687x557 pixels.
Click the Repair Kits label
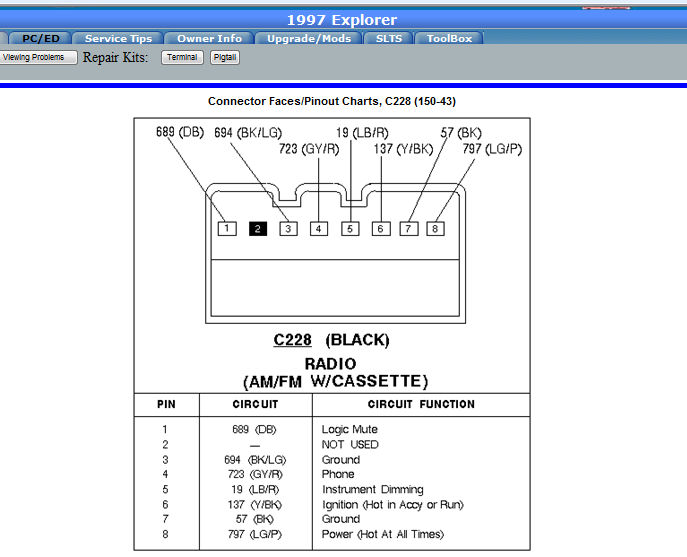(x=116, y=57)
